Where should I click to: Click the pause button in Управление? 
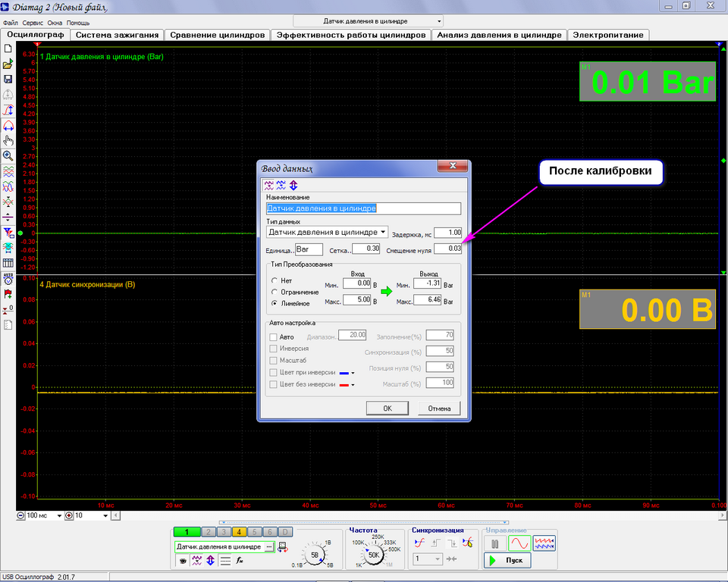[x=495, y=543]
